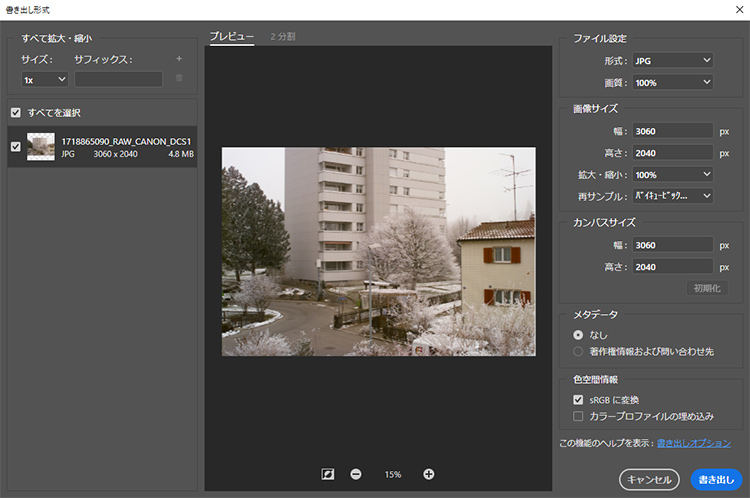Switch to the プレビュー tab

pyautogui.click(x=231, y=37)
